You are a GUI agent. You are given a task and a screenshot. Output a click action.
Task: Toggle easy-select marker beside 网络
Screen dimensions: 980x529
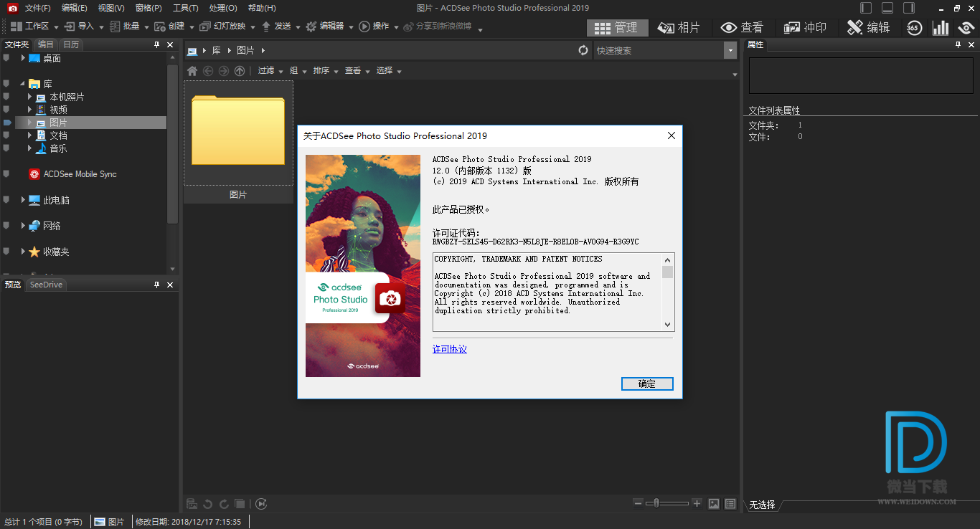tap(6, 226)
